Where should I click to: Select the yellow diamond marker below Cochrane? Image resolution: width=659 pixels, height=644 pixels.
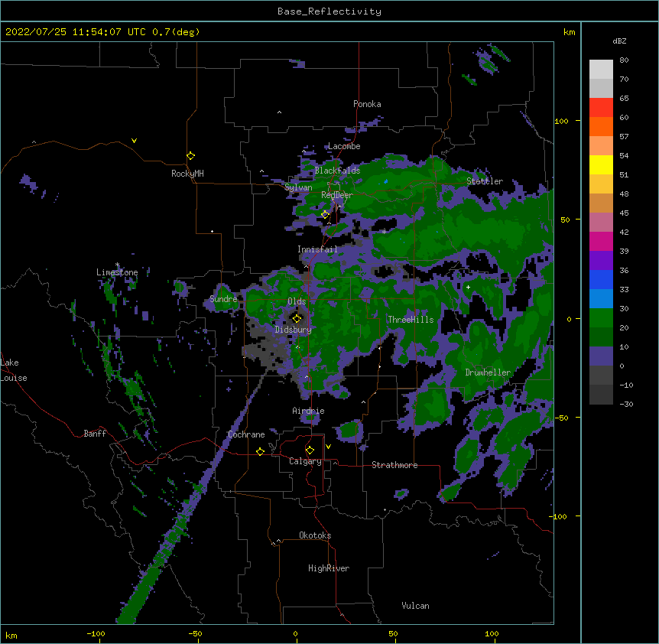(260, 451)
